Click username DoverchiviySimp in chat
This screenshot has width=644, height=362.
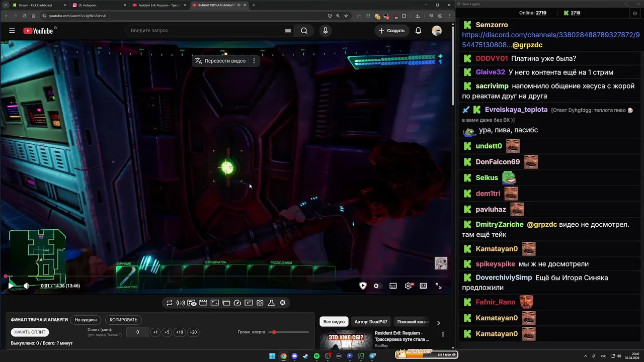click(x=505, y=278)
